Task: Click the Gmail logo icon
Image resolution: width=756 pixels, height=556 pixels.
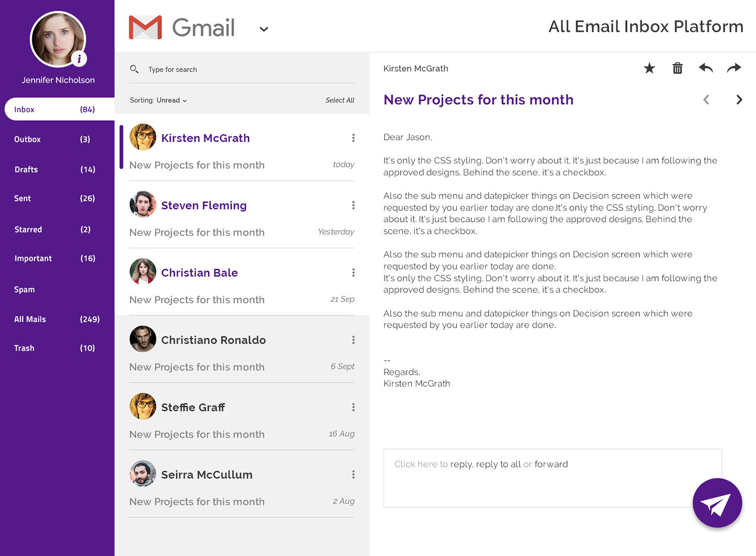Action: pos(144,27)
